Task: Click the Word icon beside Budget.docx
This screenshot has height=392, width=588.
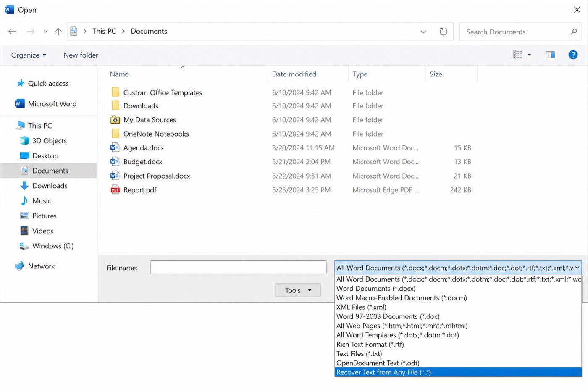Action: [115, 161]
